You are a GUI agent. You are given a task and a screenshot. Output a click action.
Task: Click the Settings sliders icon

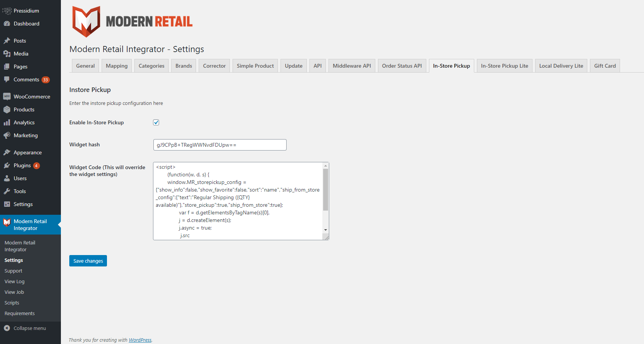point(7,204)
